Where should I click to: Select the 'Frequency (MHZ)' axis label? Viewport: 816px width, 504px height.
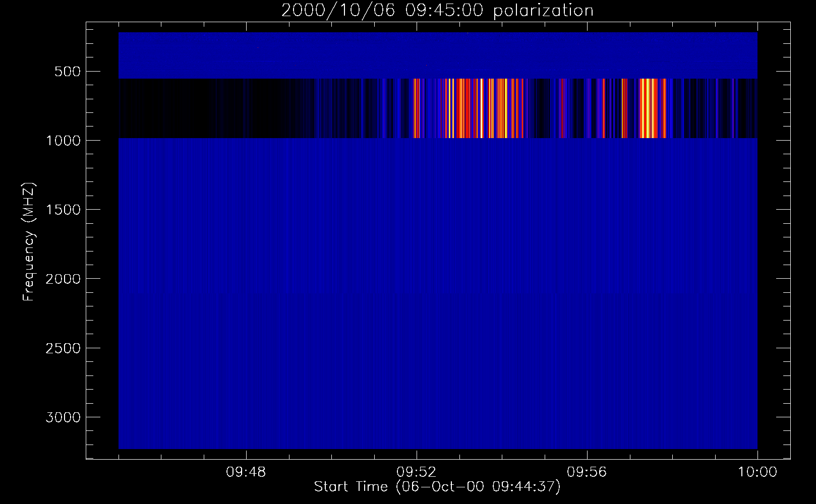pyautogui.click(x=29, y=242)
